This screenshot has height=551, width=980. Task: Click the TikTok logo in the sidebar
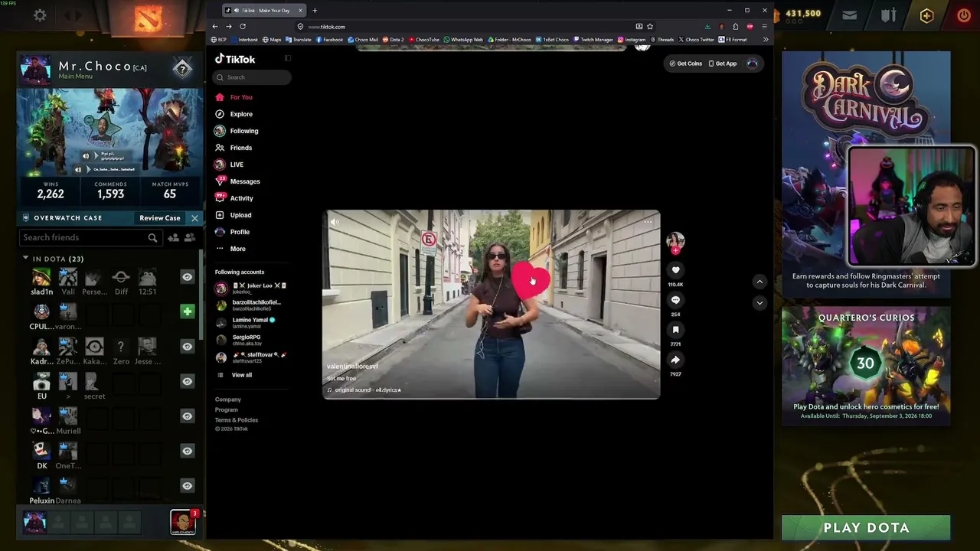coord(235,59)
